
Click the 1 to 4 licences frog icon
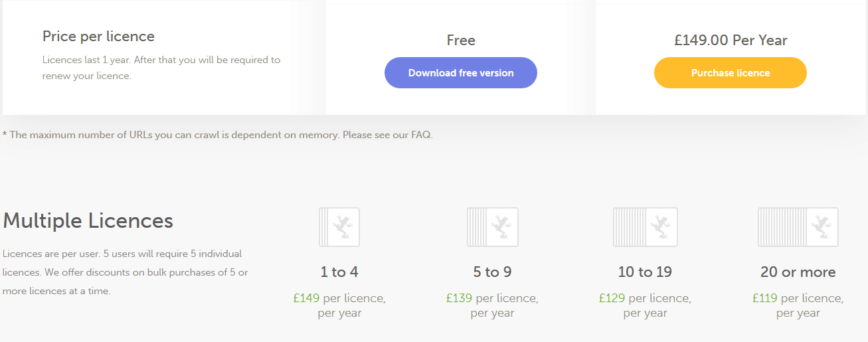(339, 227)
